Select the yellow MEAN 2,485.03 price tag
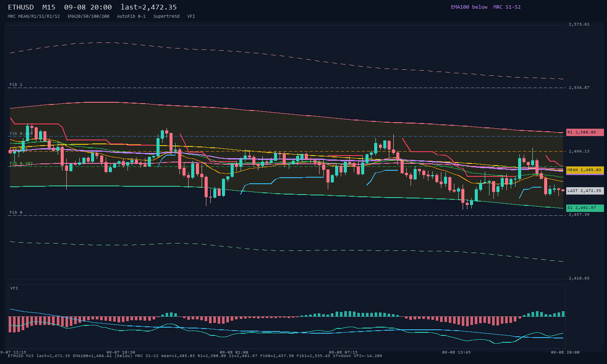Viewport: 607px width, 364px height. (x=585, y=170)
